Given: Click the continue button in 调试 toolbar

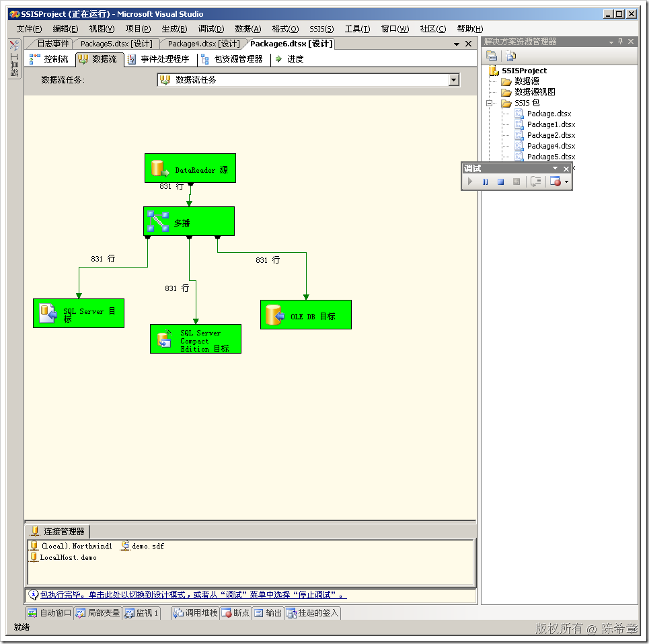Looking at the screenshot, I should click(x=470, y=182).
